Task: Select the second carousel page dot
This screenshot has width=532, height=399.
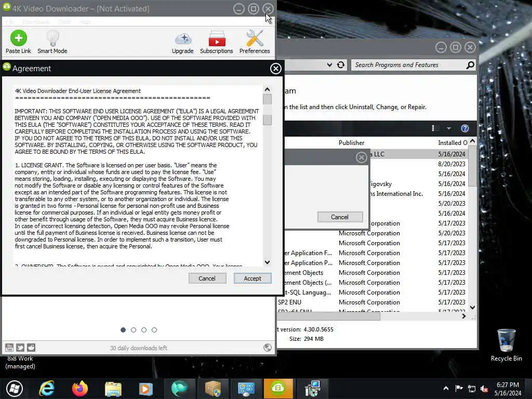Action: tap(134, 330)
